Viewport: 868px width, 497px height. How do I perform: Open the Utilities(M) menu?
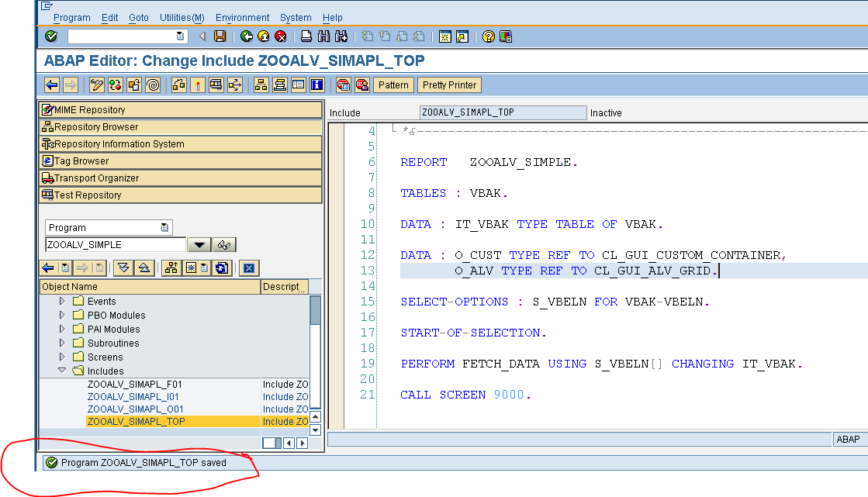pyautogui.click(x=182, y=17)
